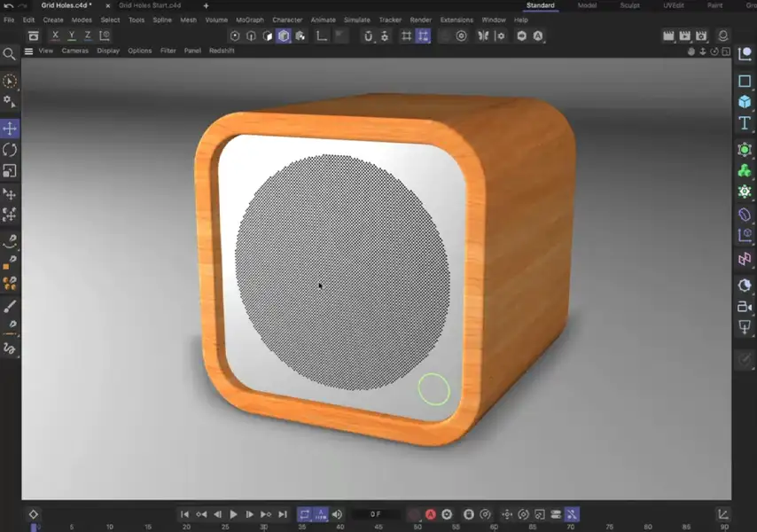Select the Move tool

pyautogui.click(x=10, y=129)
